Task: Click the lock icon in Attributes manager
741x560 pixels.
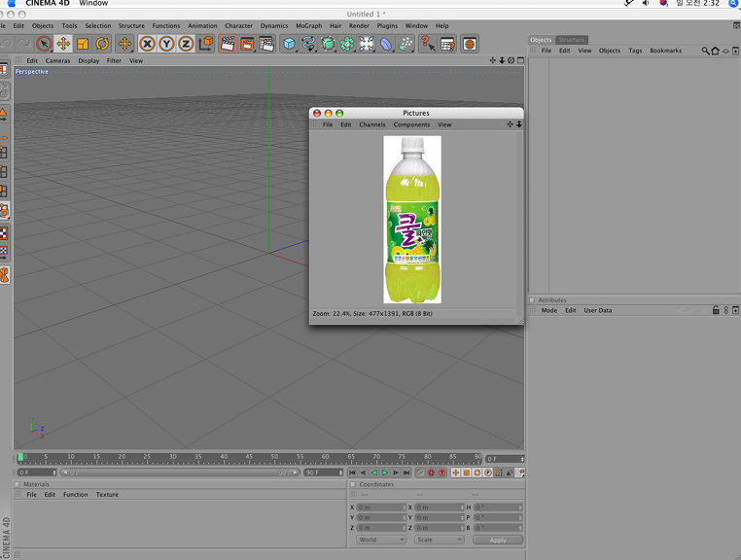Action: tap(716, 310)
